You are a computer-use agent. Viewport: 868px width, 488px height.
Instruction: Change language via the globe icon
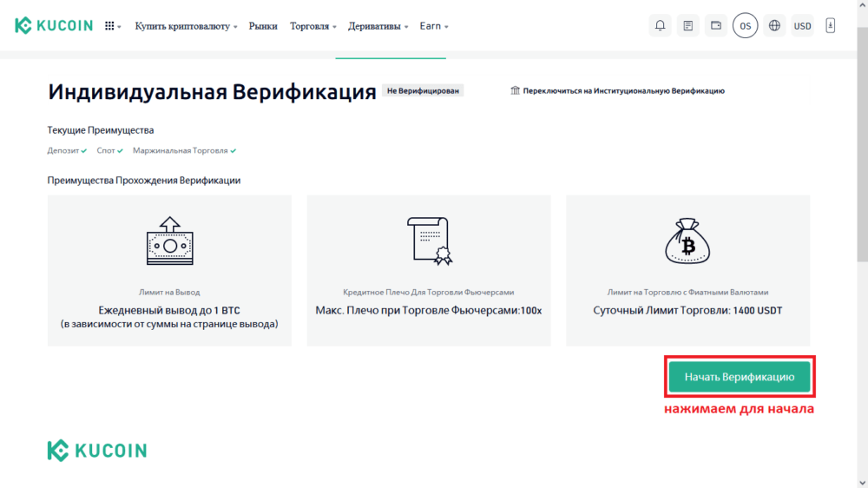tap(774, 26)
